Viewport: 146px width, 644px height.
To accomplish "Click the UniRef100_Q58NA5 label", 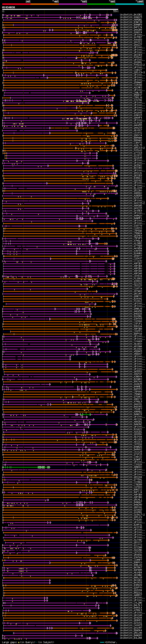I will coord(131,82).
